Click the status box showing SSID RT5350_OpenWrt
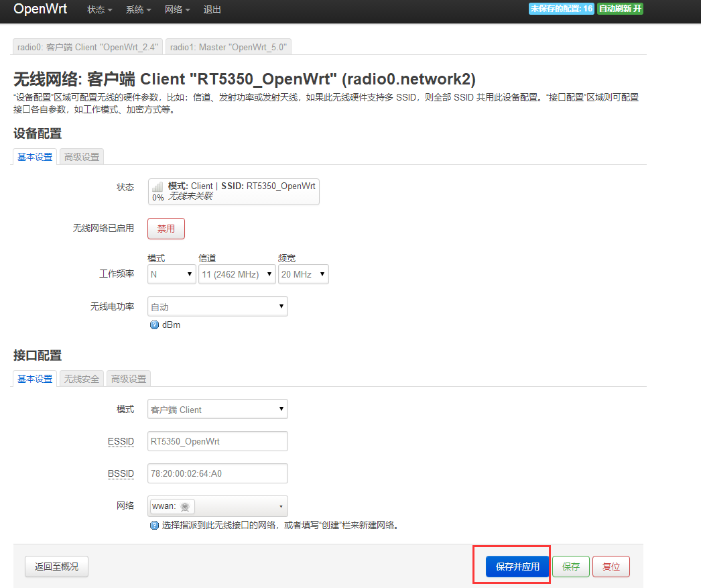701x588 pixels. point(233,191)
